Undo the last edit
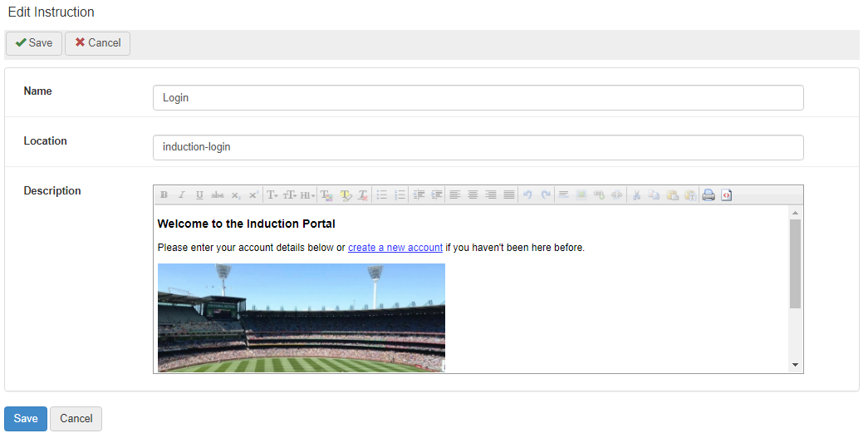The image size is (868, 443). (x=527, y=195)
